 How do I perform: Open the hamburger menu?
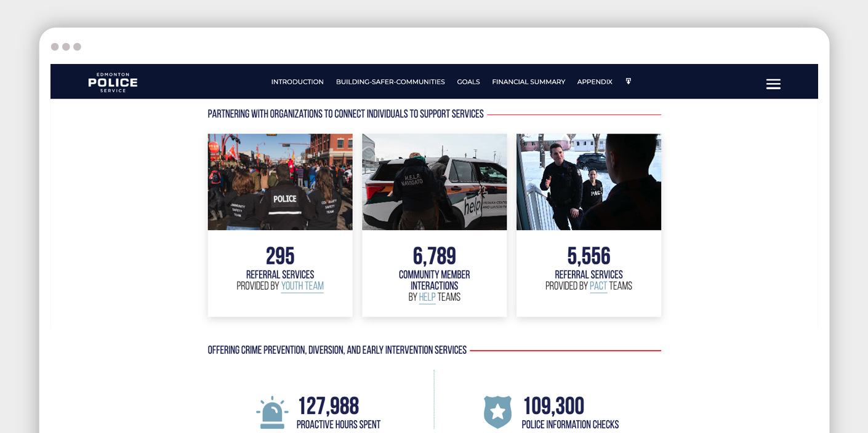(x=773, y=84)
